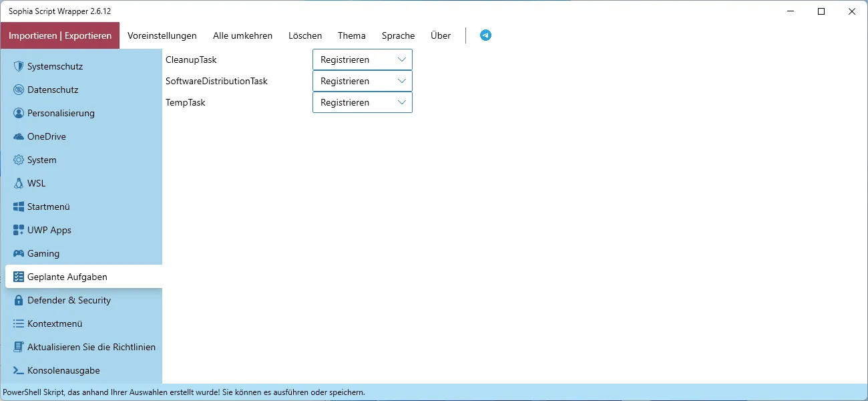Open the Über menu

(441, 35)
